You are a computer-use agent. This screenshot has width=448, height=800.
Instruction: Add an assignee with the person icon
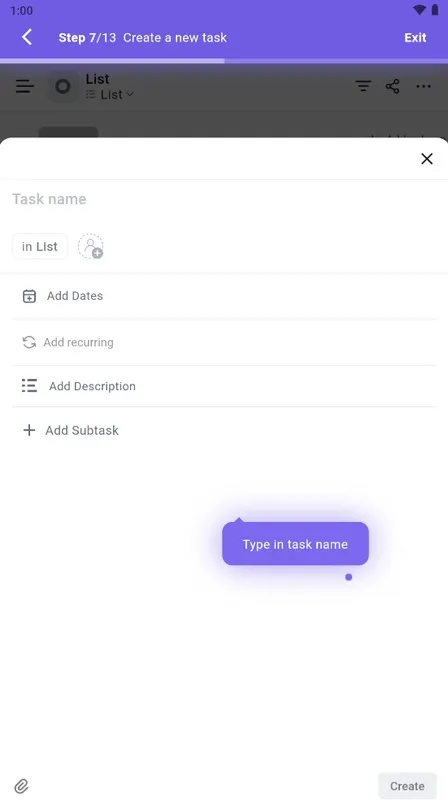point(90,246)
